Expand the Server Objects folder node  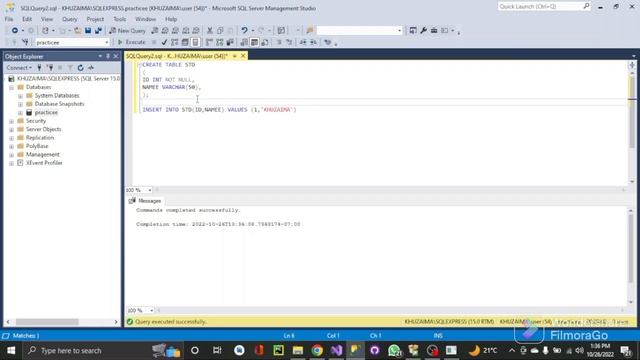[11, 129]
